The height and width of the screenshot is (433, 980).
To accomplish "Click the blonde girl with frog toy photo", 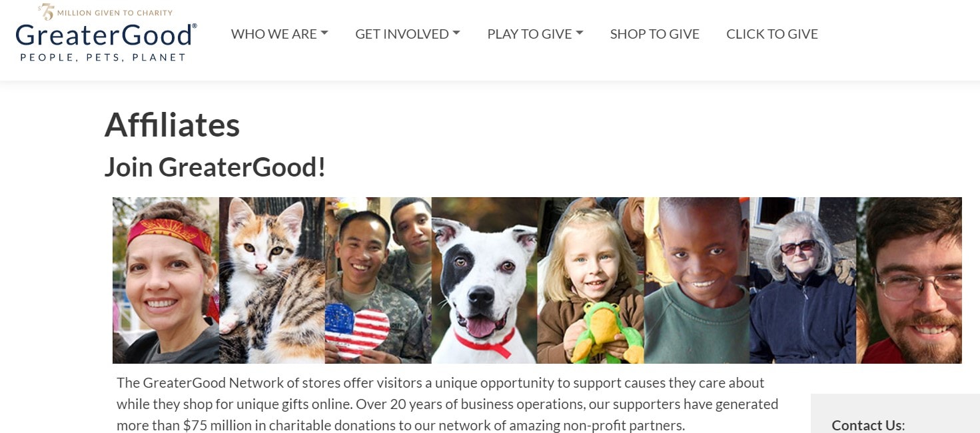I will point(591,280).
